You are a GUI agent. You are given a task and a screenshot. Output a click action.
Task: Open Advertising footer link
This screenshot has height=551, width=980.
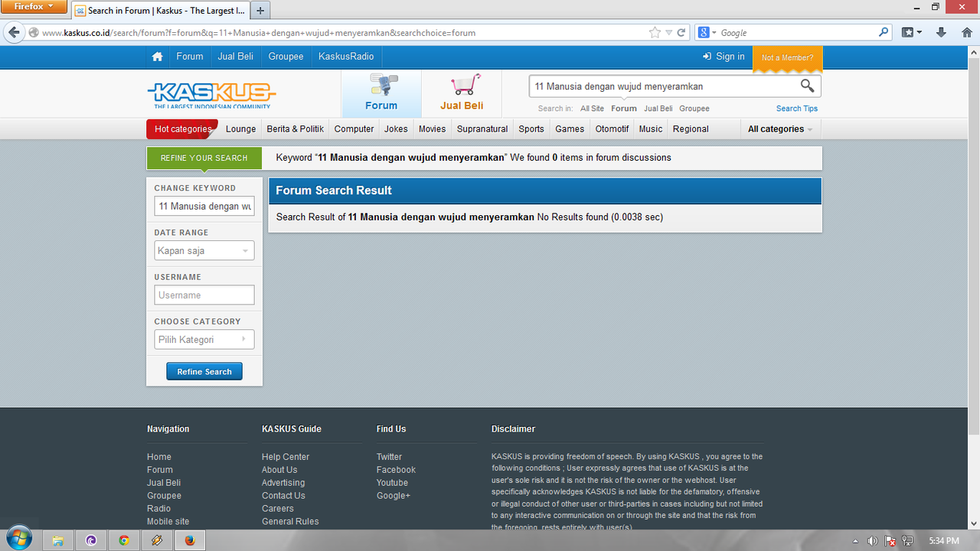click(283, 483)
